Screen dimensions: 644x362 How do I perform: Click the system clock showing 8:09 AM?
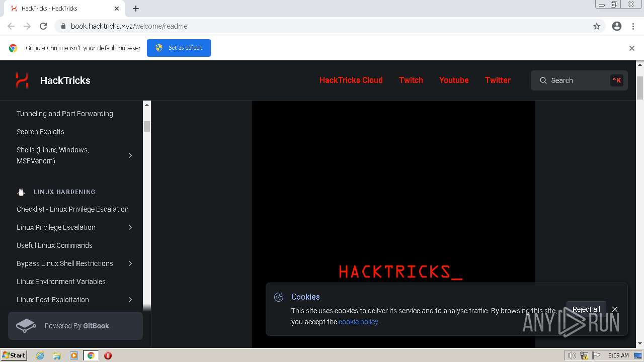(x=618, y=355)
